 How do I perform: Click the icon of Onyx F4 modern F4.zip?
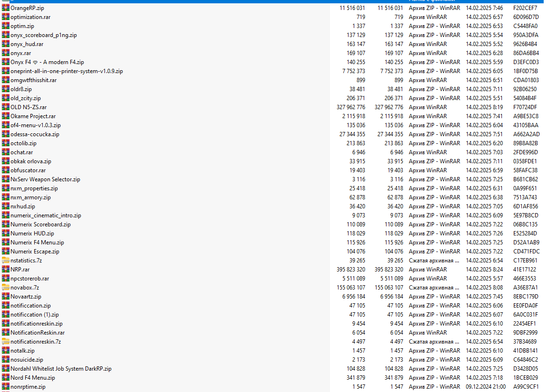pyautogui.click(x=6, y=62)
